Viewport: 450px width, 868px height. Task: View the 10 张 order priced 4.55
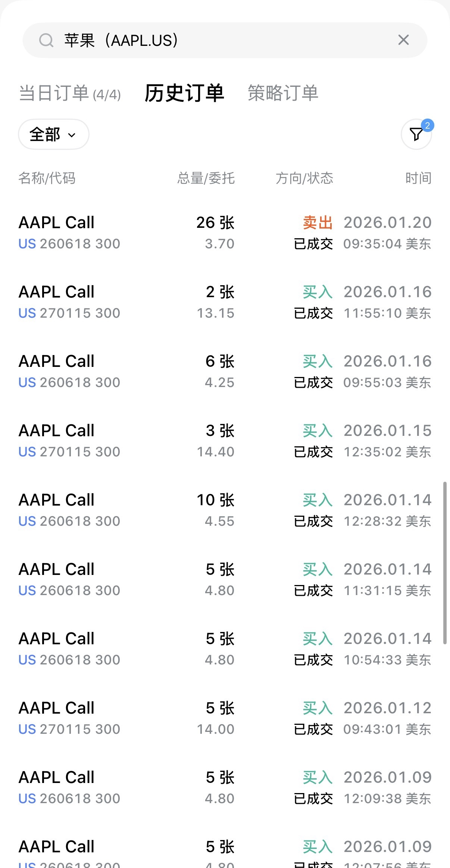click(225, 510)
